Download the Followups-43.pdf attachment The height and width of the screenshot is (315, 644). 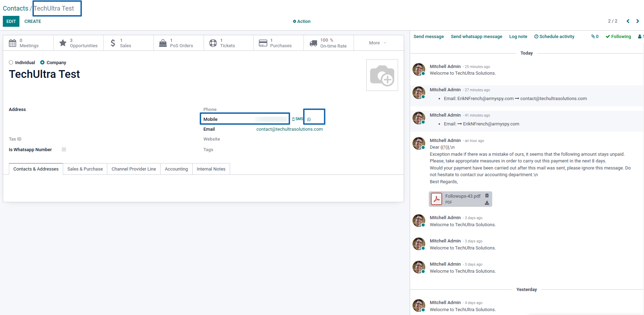tap(487, 203)
